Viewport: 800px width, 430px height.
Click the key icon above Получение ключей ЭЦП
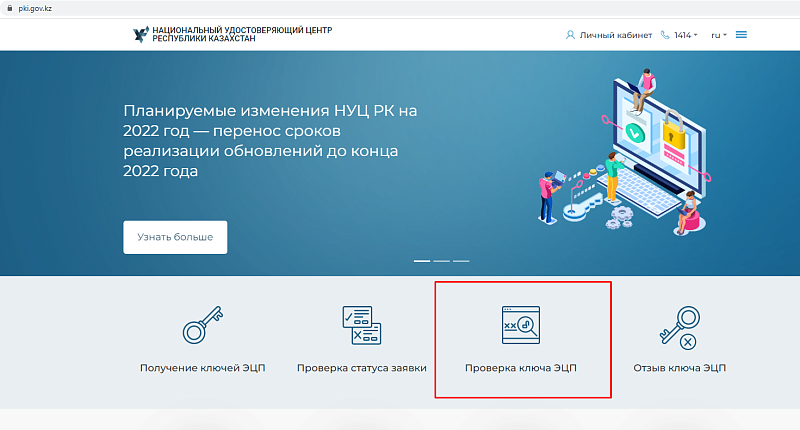tap(201, 326)
